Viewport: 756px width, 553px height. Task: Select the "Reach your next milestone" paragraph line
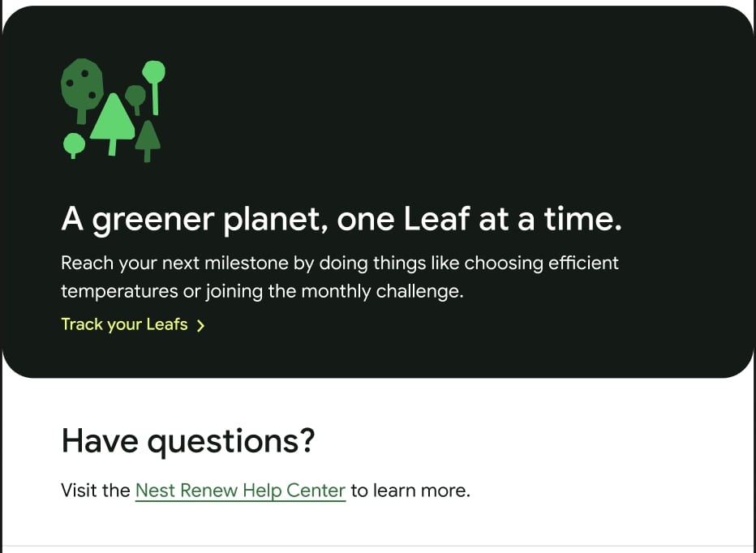point(339,264)
